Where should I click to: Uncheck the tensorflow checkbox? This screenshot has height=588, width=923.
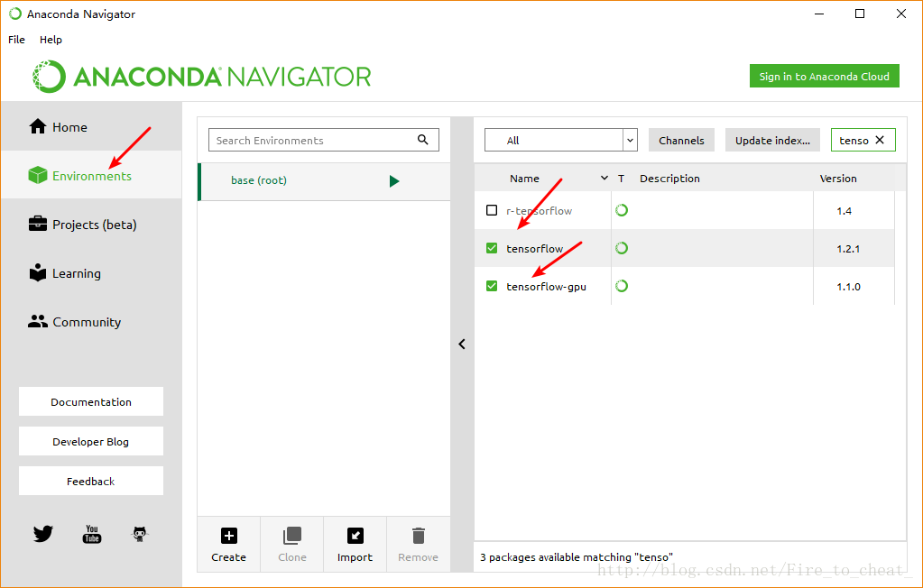[492, 248]
